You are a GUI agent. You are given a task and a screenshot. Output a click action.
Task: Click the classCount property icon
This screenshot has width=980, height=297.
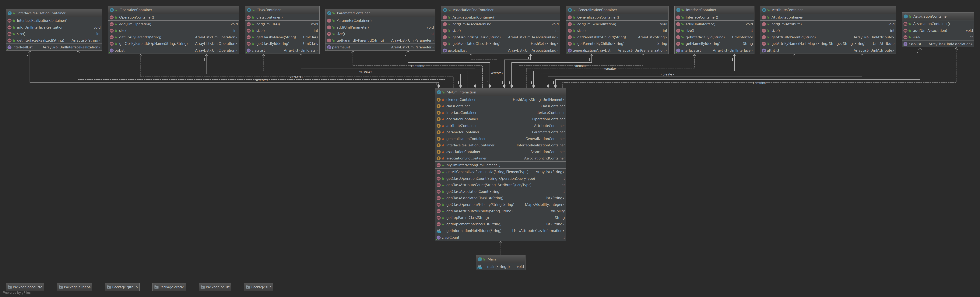click(x=439, y=238)
